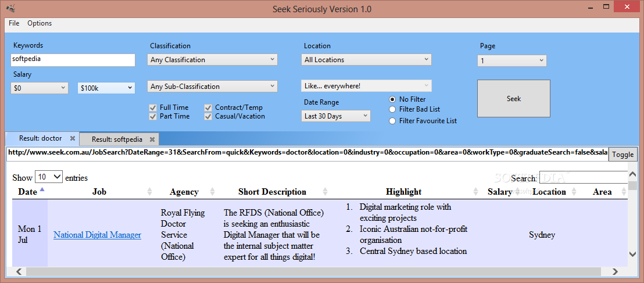Toggle the Full Time checkbox
The image size is (644, 283).
pos(153,108)
